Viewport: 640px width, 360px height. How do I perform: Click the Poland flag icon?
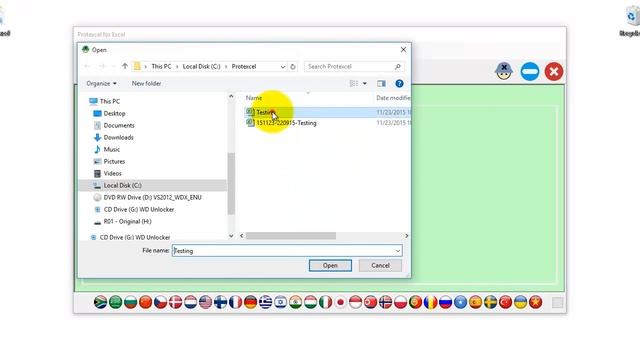[400, 302]
